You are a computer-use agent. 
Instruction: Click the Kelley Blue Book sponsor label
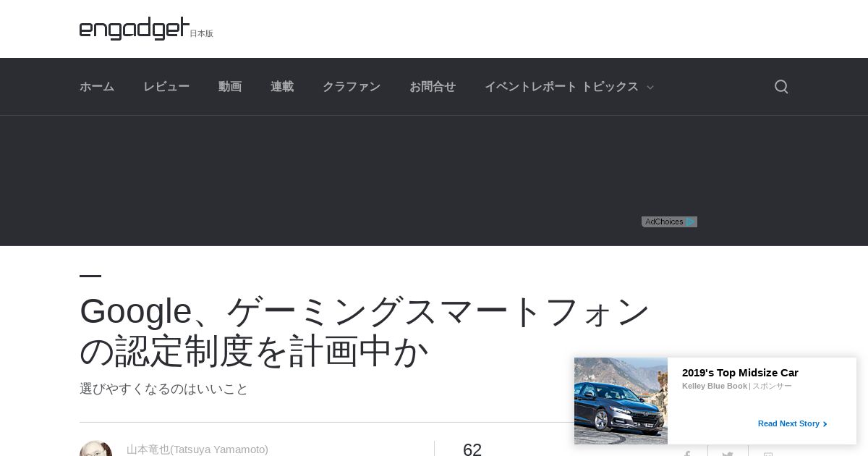715,386
